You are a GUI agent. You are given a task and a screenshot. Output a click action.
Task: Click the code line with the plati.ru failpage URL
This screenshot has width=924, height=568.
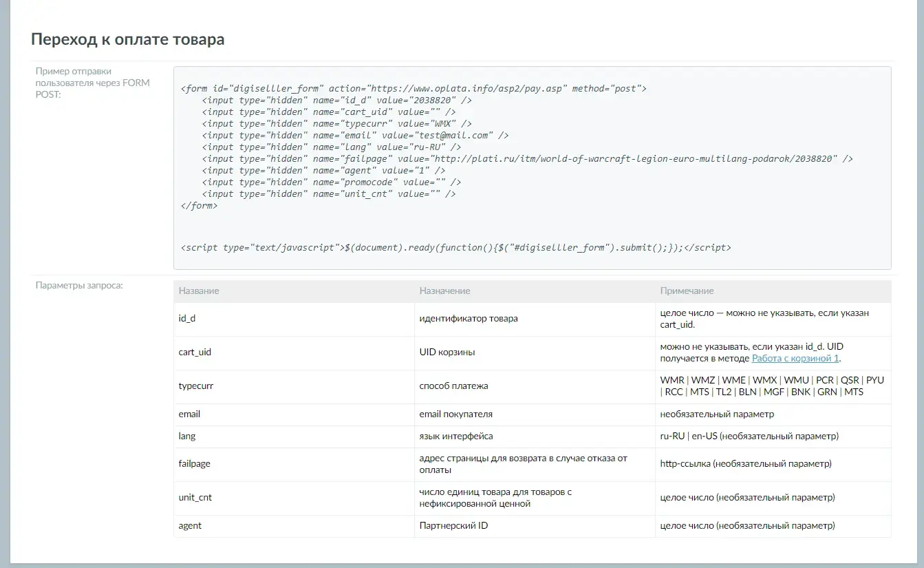pos(528,159)
